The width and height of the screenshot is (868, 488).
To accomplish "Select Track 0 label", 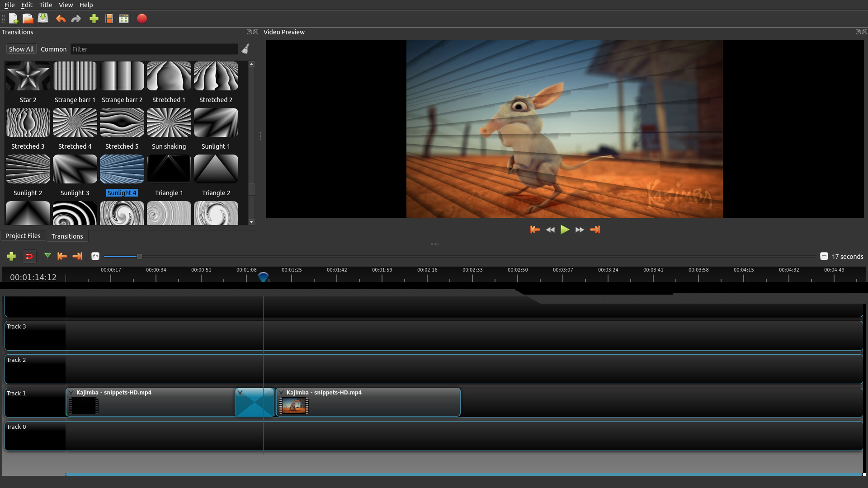I will click(x=16, y=427).
